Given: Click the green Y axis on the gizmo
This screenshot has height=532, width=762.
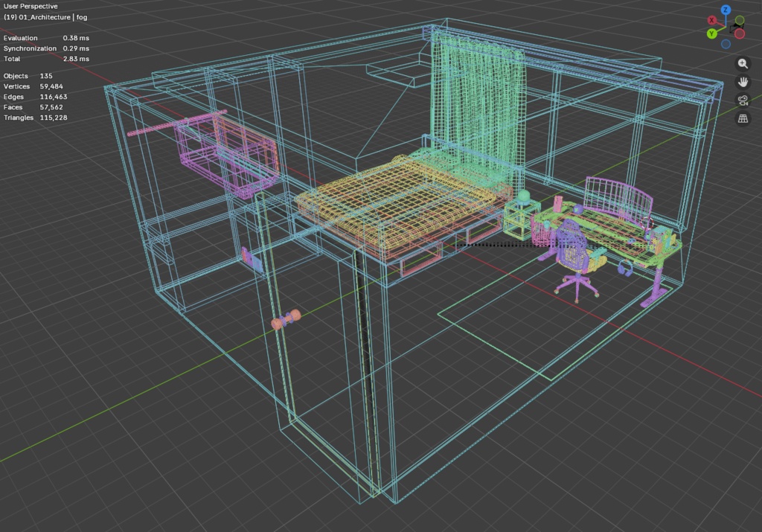Looking at the screenshot, I should click(x=712, y=33).
